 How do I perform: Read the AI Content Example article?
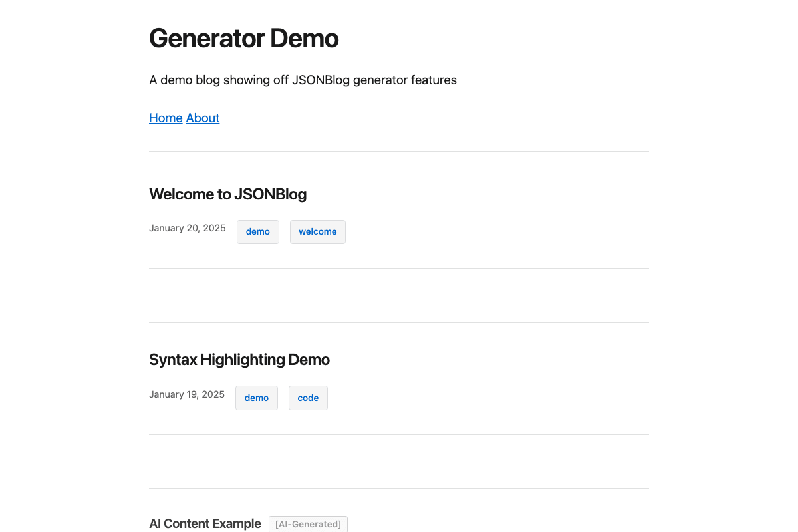[205, 523]
